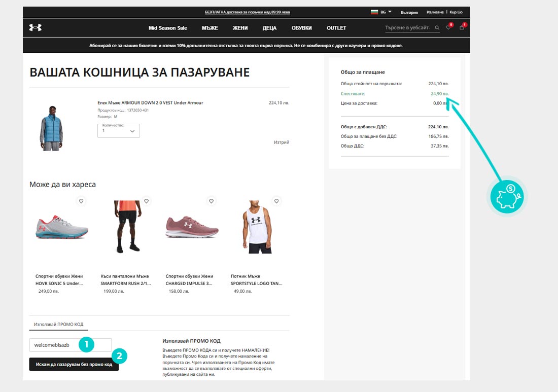The height and width of the screenshot is (392, 558).
Task: Open the CHARGED IMPULSE 3 shoe image
Action: click(x=192, y=227)
